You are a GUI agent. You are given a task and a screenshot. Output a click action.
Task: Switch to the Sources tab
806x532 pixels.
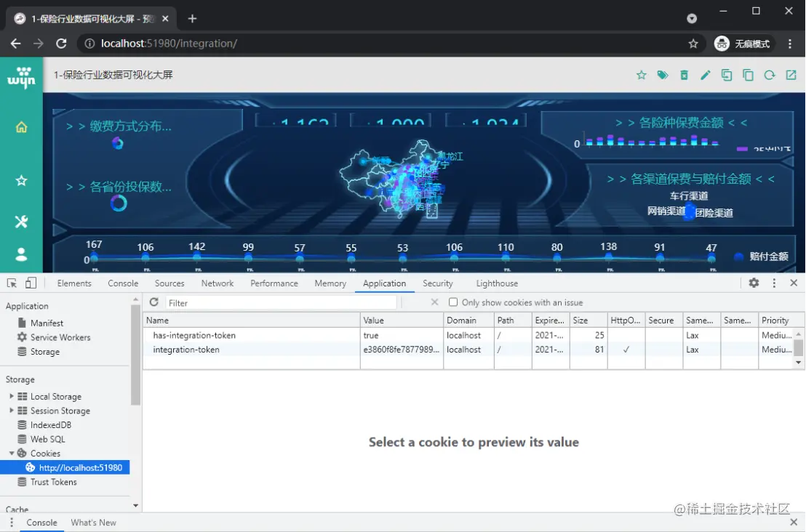point(169,283)
